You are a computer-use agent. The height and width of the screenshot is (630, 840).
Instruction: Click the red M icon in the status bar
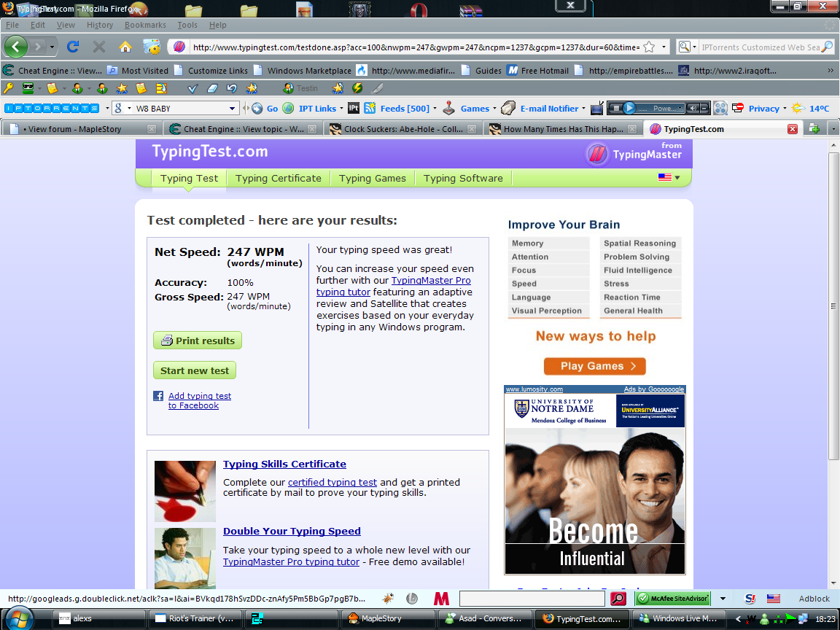441,599
